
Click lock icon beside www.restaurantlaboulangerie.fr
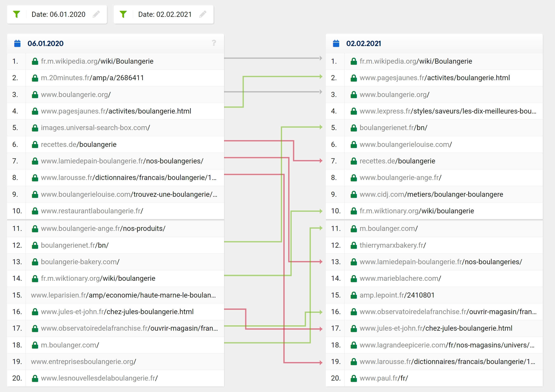point(35,211)
